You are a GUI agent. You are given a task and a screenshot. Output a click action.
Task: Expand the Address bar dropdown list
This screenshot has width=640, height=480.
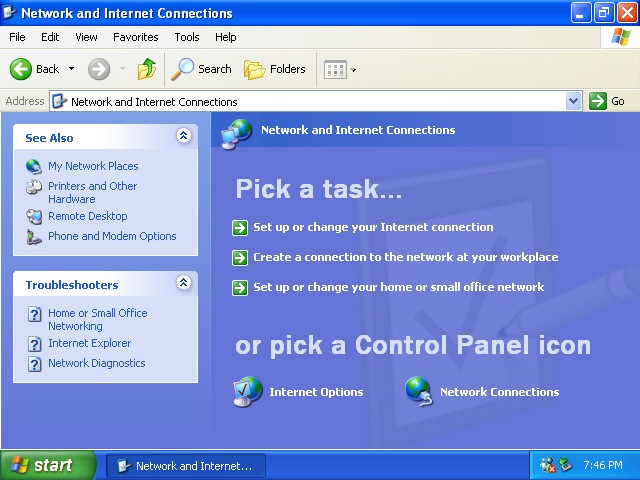pyautogui.click(x=573, y=101)
